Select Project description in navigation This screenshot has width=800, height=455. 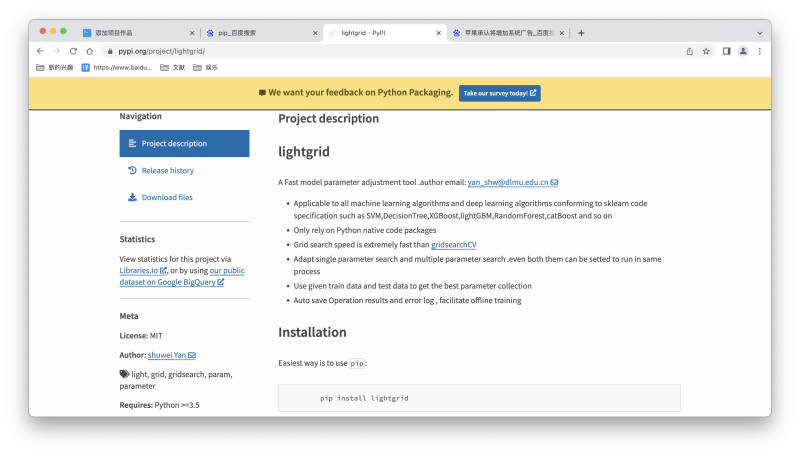point(184,143)
